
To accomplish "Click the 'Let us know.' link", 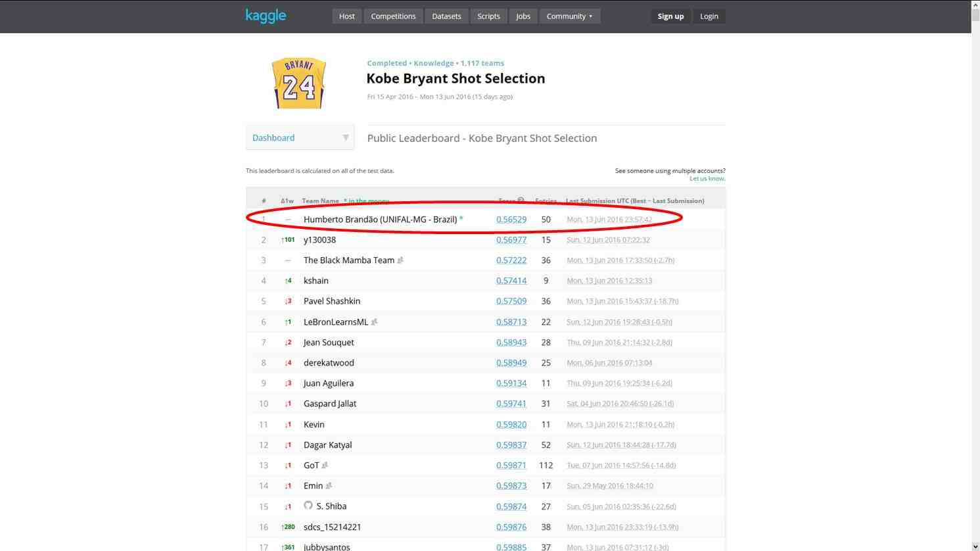I will [707, 179].
